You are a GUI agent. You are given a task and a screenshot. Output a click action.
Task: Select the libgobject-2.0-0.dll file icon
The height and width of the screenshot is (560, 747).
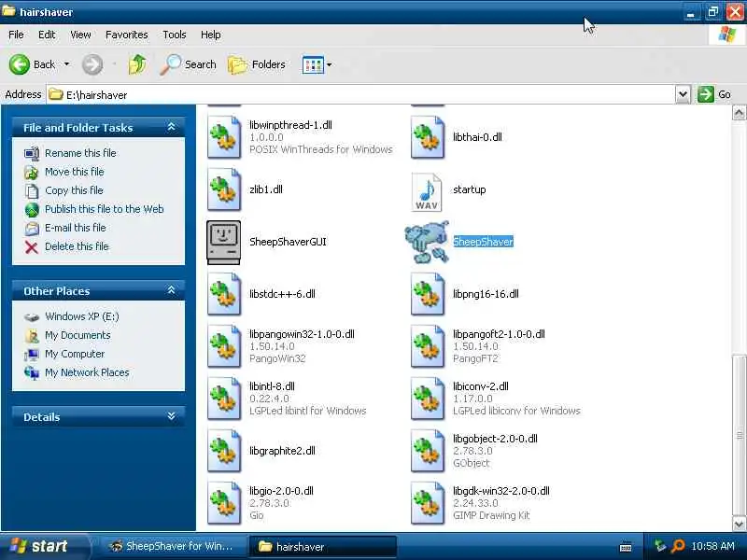pyautogui.click(x=428, y=451)
